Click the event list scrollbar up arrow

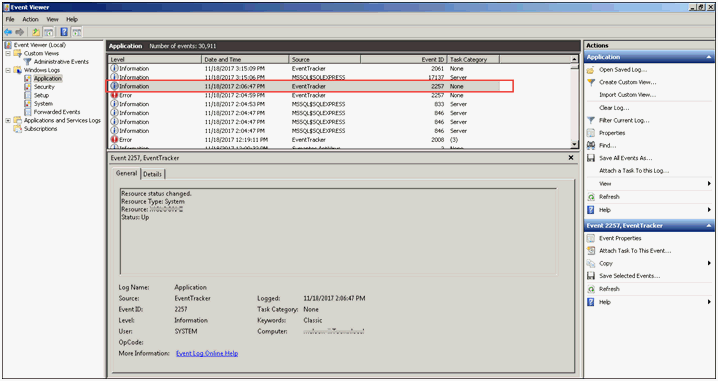tap(575, 60)
